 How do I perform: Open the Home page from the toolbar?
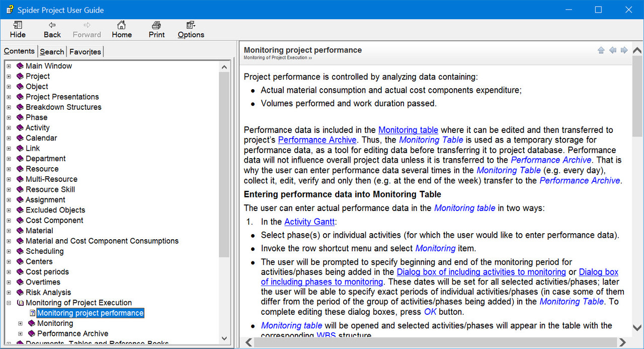(122, 30)
